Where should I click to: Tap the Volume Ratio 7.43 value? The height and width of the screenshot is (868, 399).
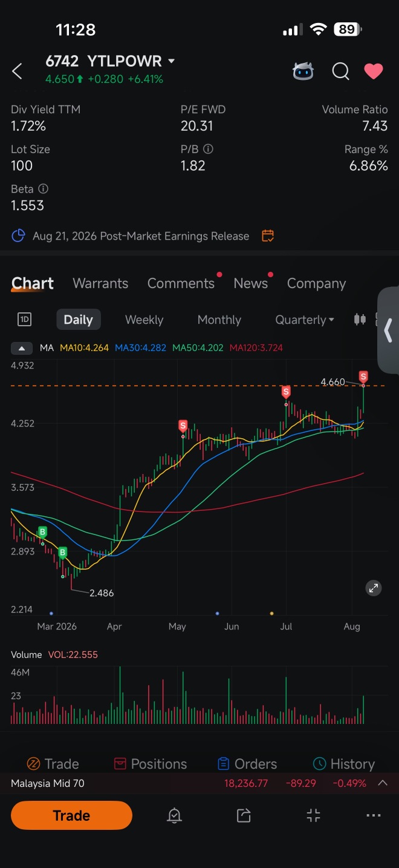[x=375, y=126]
